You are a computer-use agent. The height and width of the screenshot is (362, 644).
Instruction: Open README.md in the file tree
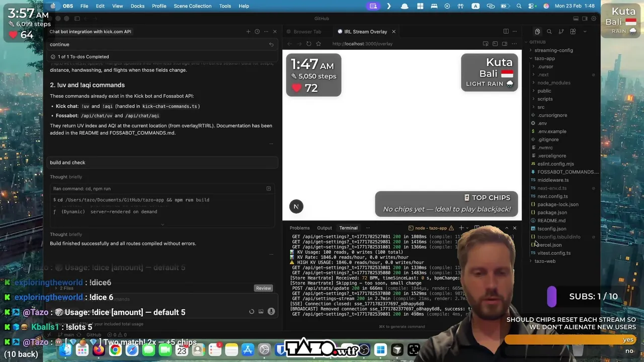coord(551,221)
